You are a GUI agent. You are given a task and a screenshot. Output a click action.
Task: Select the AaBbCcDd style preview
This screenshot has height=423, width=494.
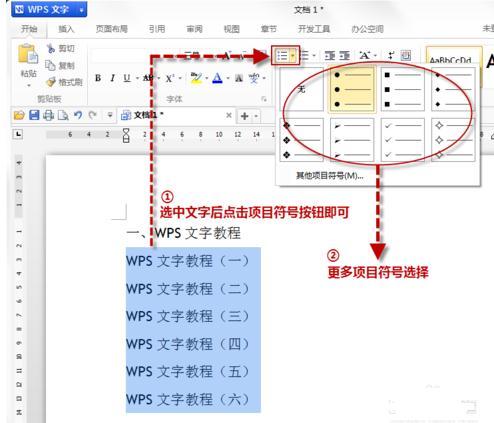pyautogui.click(x=453, y=56)
